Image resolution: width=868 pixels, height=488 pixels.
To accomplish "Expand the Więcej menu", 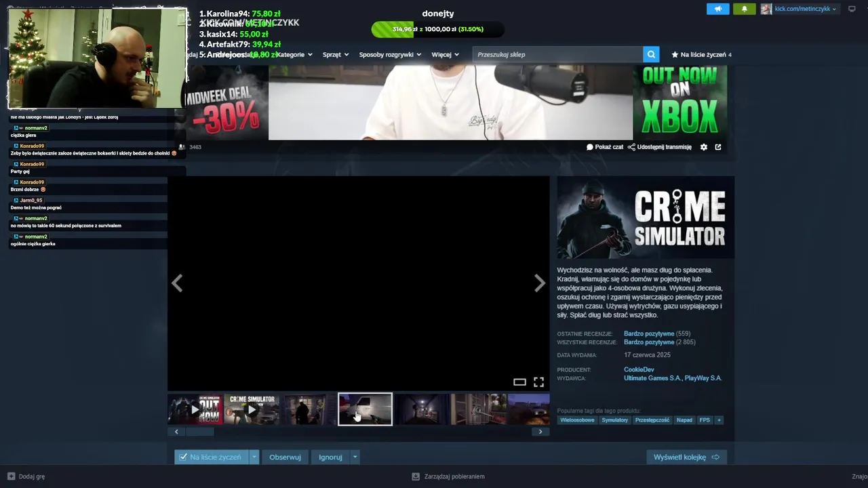I will (x=445, y=54).
